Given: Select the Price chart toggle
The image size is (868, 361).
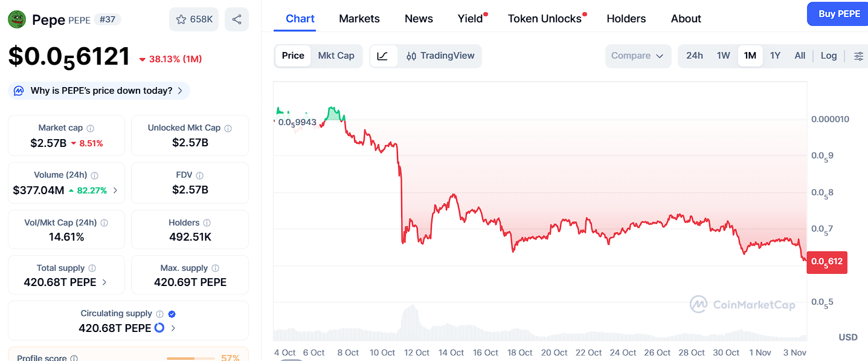Looking at the screenshot, I should (x=293, y=56).
